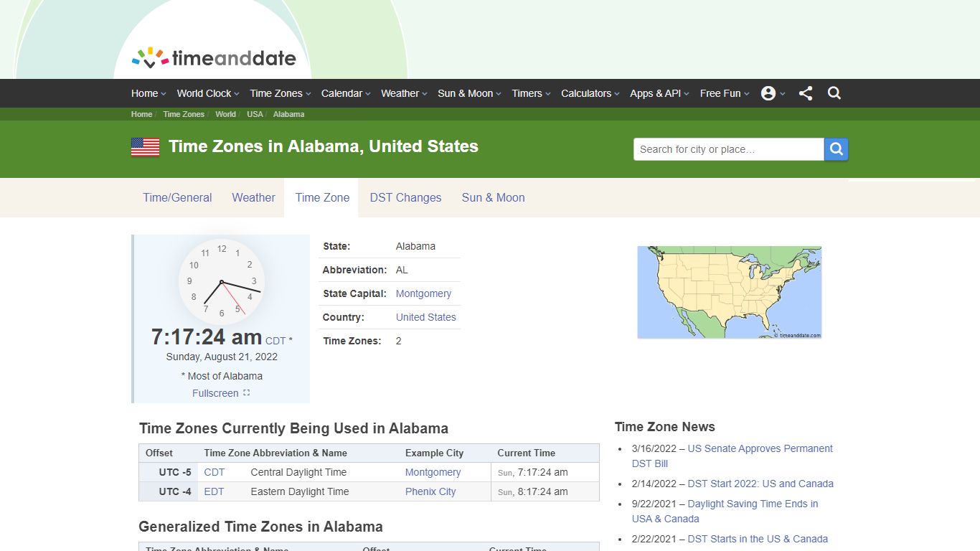Expand the Calculators menu

coord(590,93)
